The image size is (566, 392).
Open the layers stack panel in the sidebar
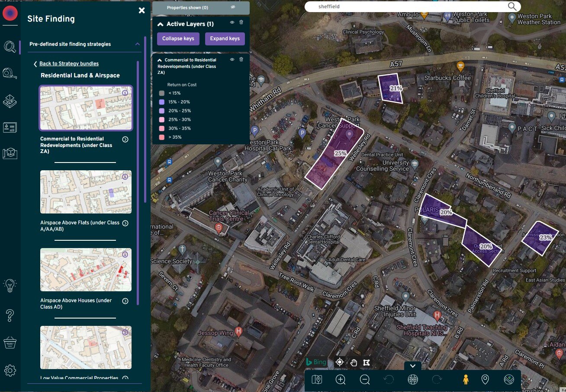coord(10,101)
